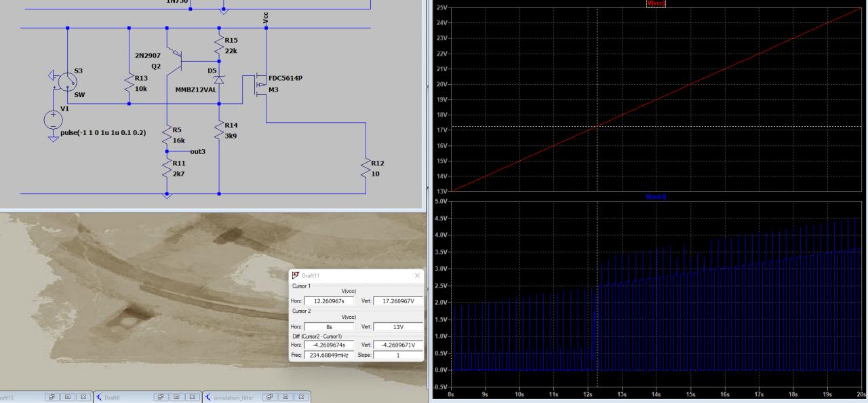Click the V(out3) trace label in lower plot

click(656, 197)
